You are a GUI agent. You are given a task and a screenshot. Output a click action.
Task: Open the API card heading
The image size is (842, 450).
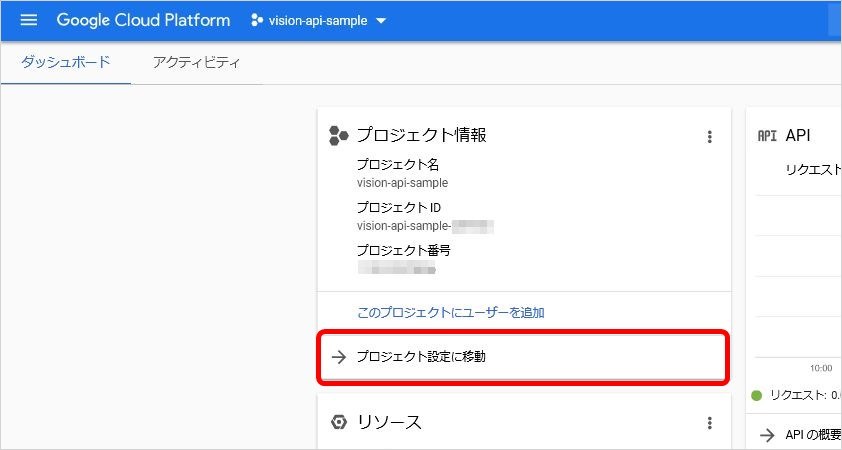pos(798,135)
